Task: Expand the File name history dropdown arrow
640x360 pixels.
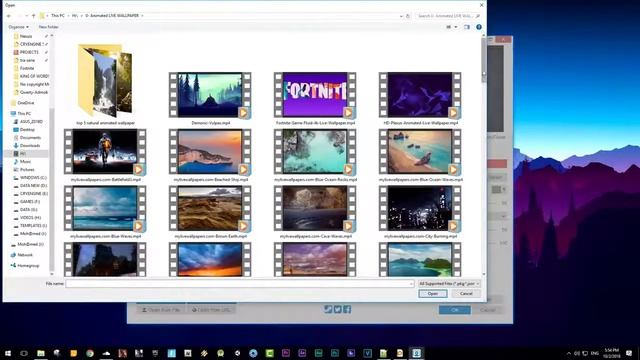Action: [x=411, y=283]
